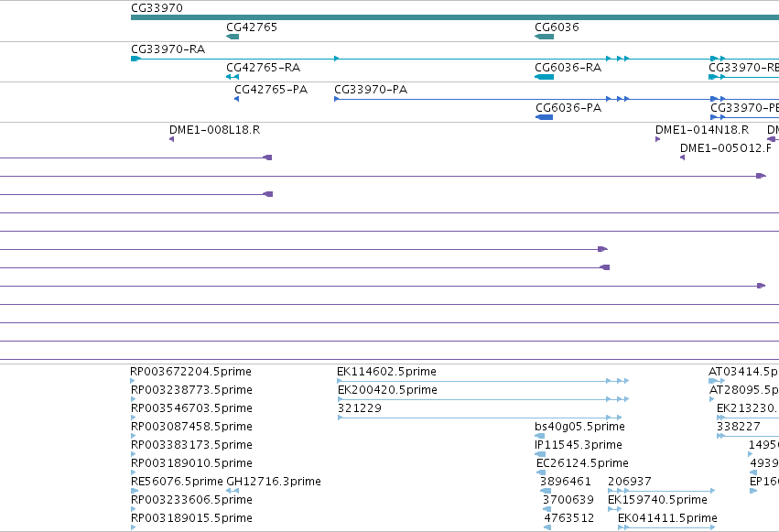Click the CG33970-PA protein label
The height and width of the screenshot is (532, 779).
pos(371,90)
